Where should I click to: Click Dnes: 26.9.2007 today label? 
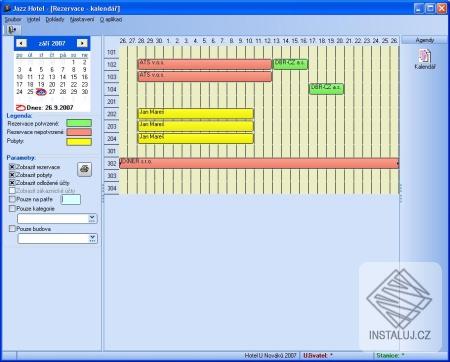pyautogui.click(x=50, y=108)
